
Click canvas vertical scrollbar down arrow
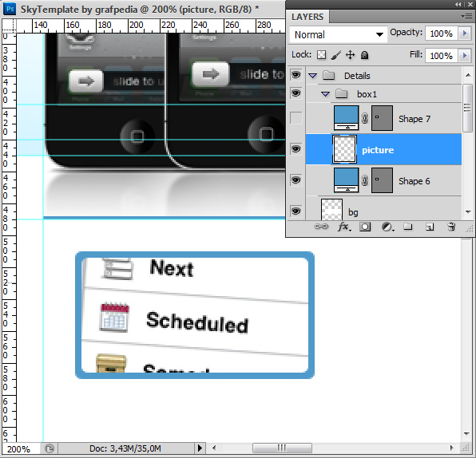point(467,434)
